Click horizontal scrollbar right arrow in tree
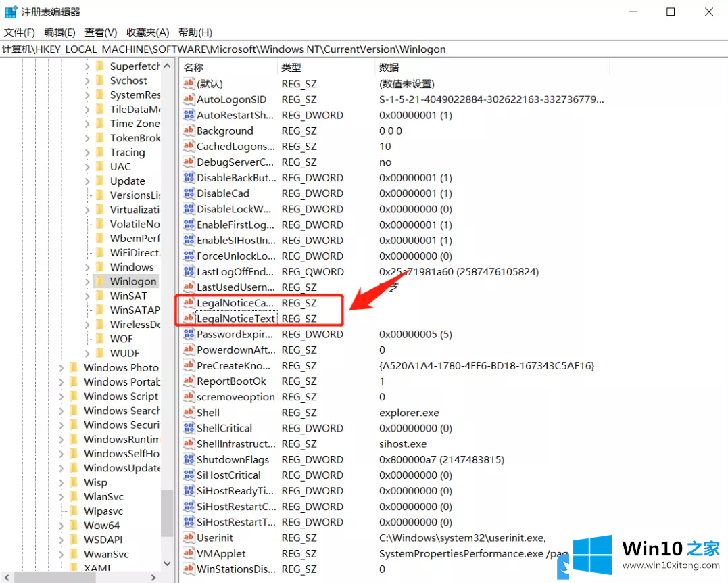Viewport: 728px width, 583px height. [x=153, y=577]
